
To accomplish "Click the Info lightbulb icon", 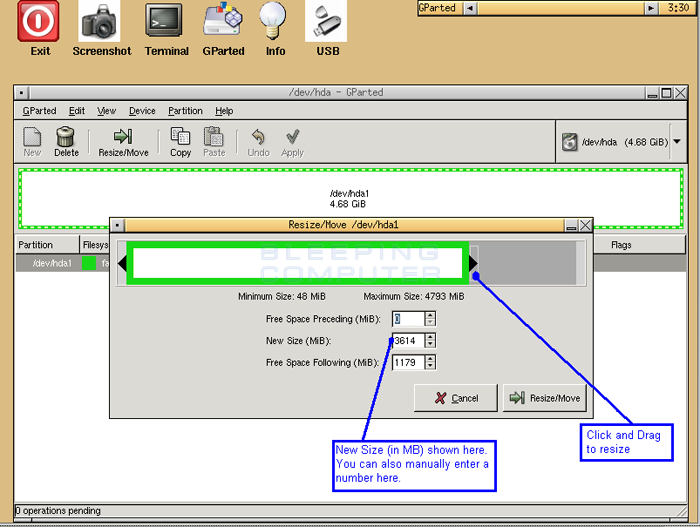I will point(273,21).
